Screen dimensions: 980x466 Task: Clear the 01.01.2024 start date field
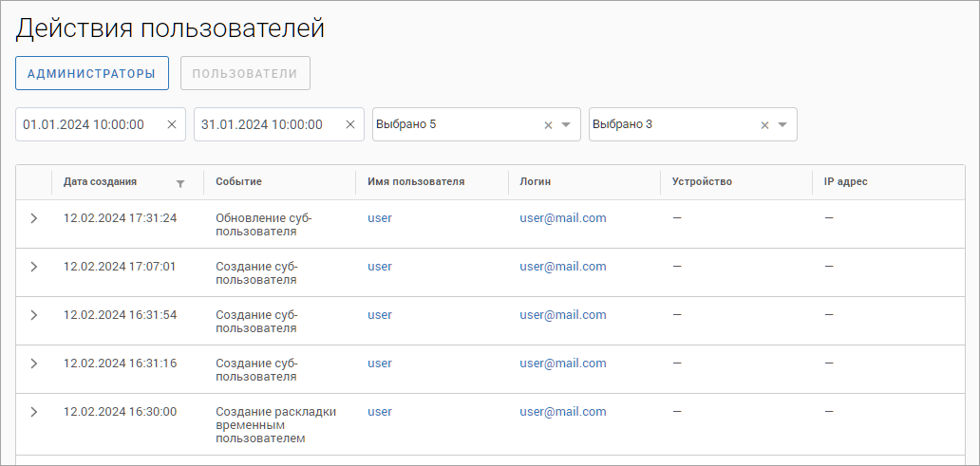(172, 124)
